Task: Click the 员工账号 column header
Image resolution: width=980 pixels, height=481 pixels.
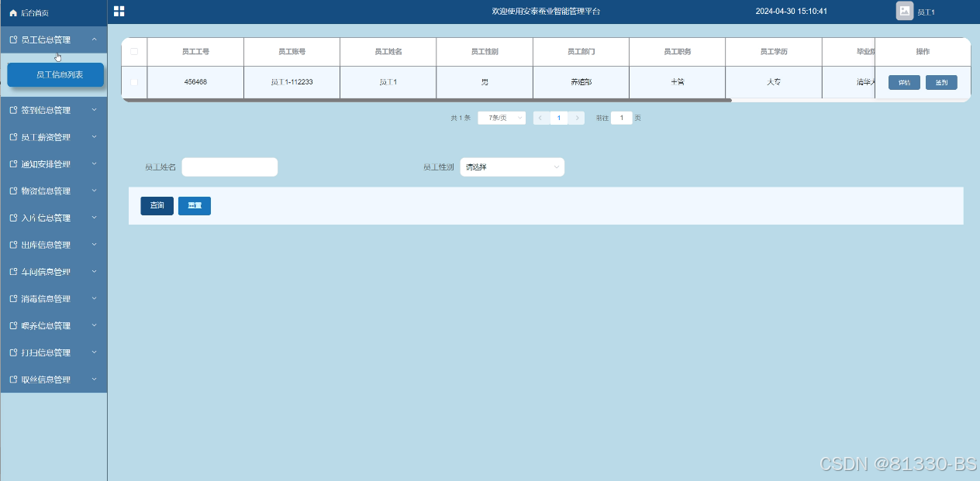Action: [x=292, y=52]
